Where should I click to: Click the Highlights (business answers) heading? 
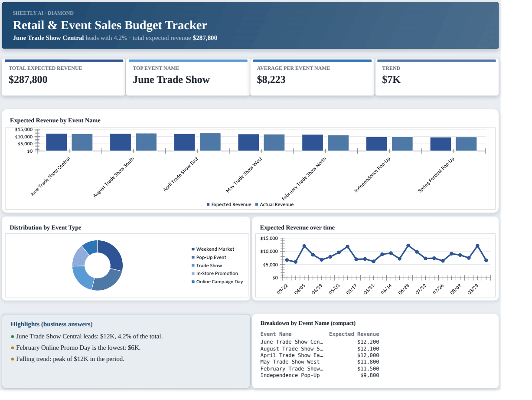52,324
